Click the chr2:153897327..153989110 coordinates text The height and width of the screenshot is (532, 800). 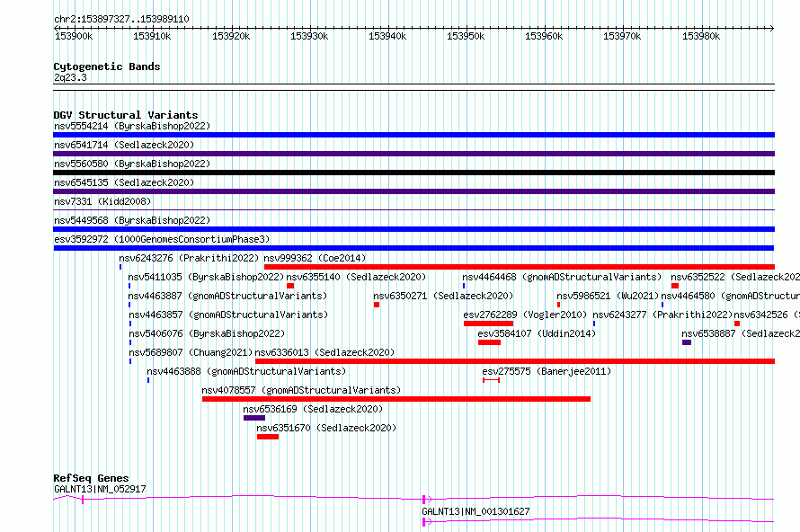coord(121,20)
